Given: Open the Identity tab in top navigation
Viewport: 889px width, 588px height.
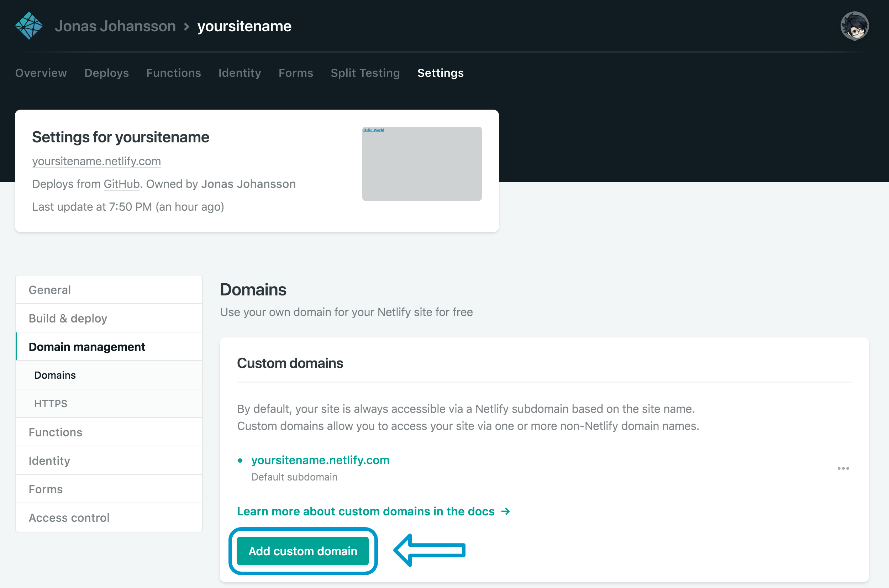Looking at the screenshot, I should pyautogui.click(x=240, y=73).
